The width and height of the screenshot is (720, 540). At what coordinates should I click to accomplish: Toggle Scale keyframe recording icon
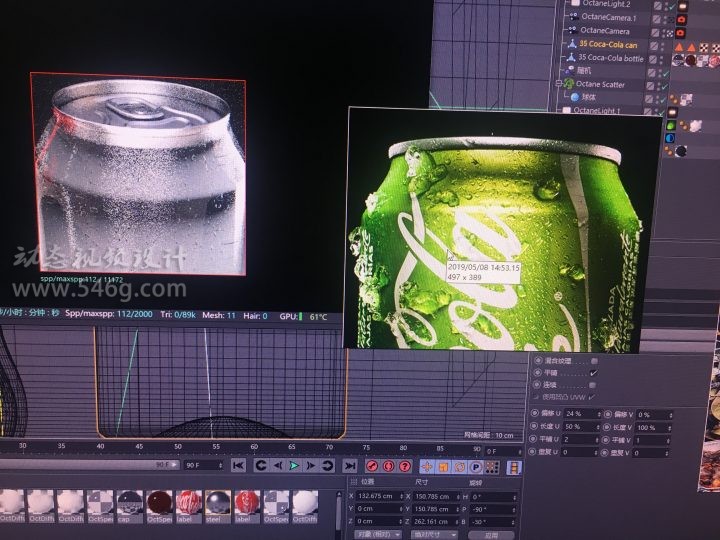click(x=444, y=467)
